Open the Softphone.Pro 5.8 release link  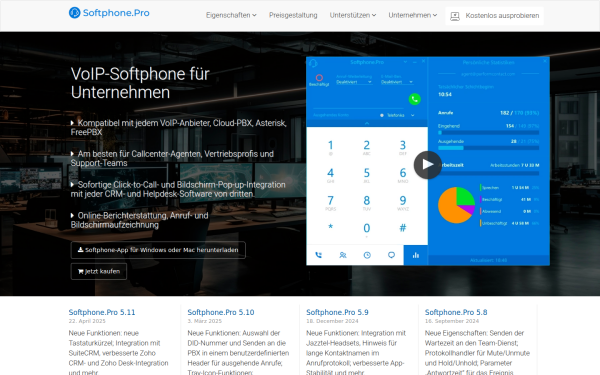pyautogui.click(x=456, y=312)
